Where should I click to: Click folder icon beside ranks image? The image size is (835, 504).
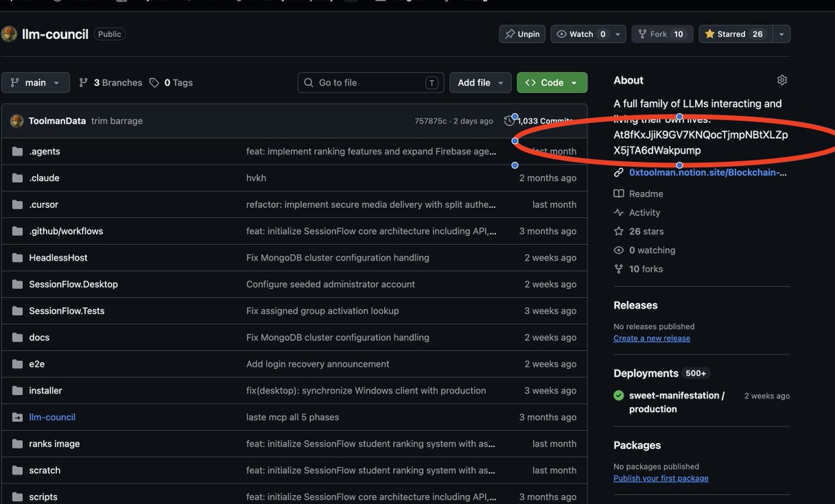click(17, 444)
